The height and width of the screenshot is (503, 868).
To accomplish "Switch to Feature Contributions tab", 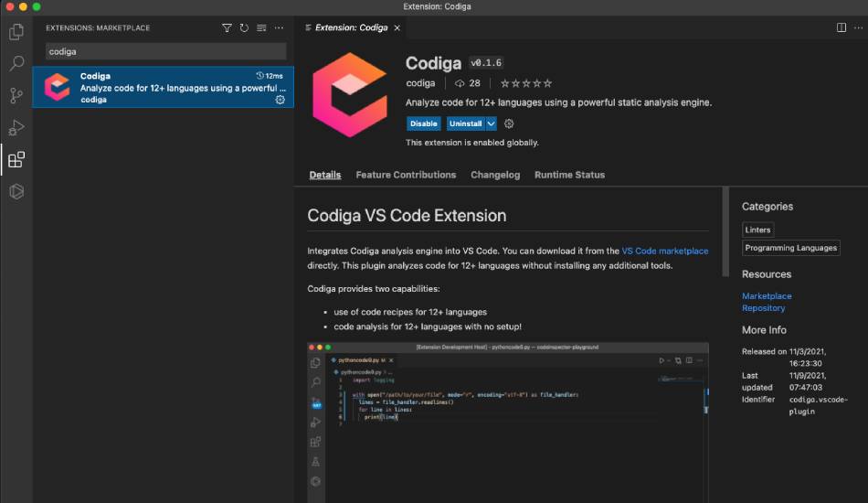I will (406, 175).
